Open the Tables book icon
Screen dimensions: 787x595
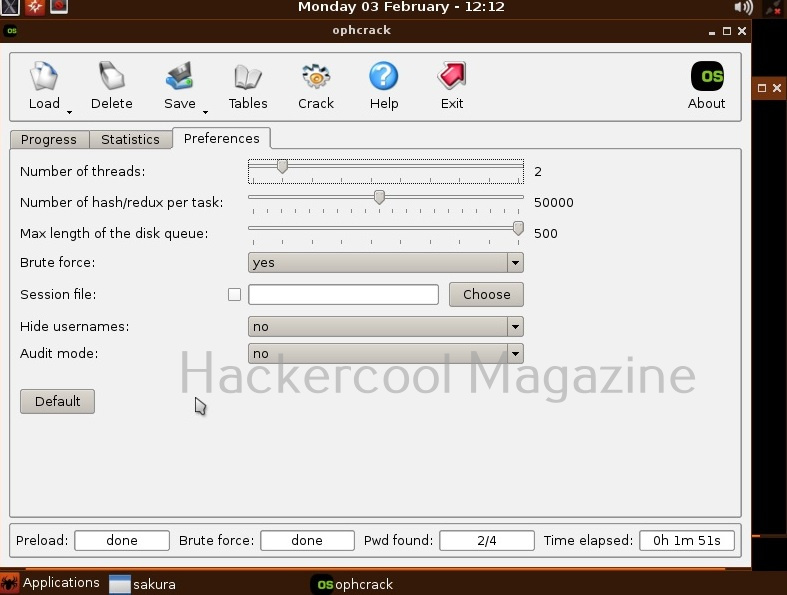248,77
